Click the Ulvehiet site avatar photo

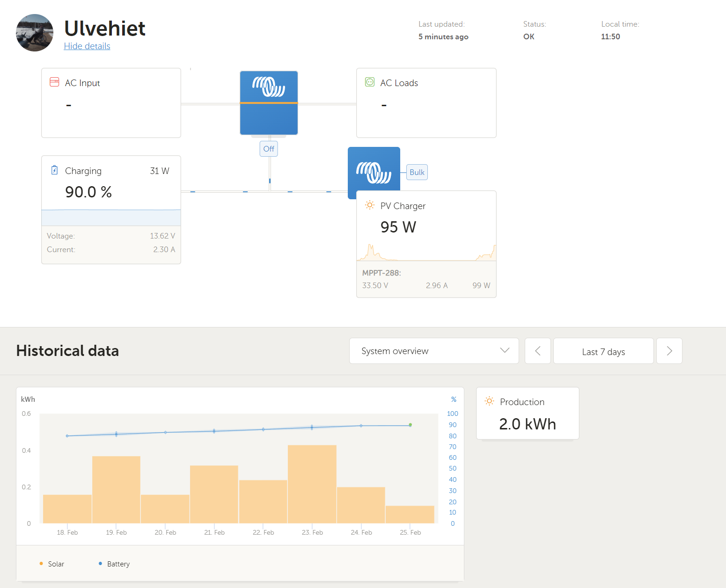pos(35,33)
